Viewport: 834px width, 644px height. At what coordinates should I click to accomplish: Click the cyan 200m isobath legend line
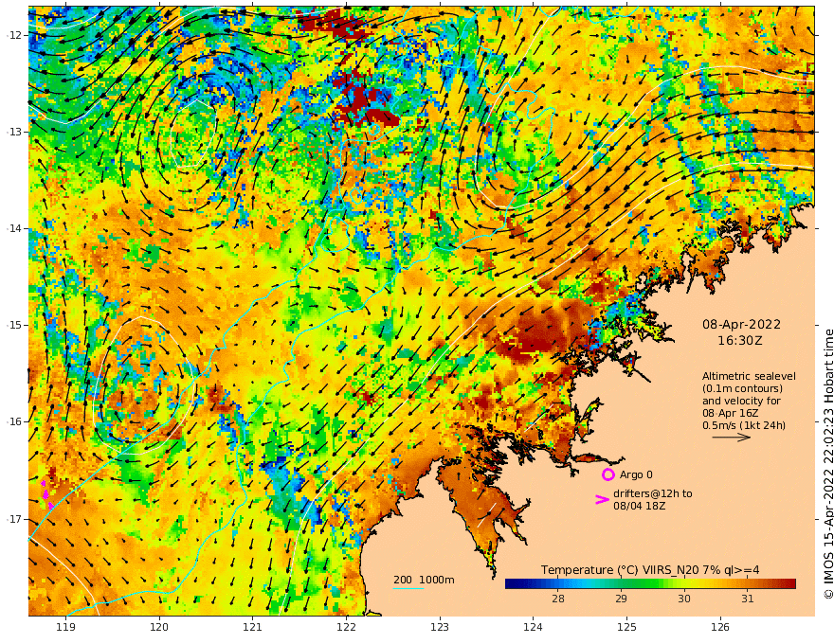pyautogui.click(x=408, y=589)
